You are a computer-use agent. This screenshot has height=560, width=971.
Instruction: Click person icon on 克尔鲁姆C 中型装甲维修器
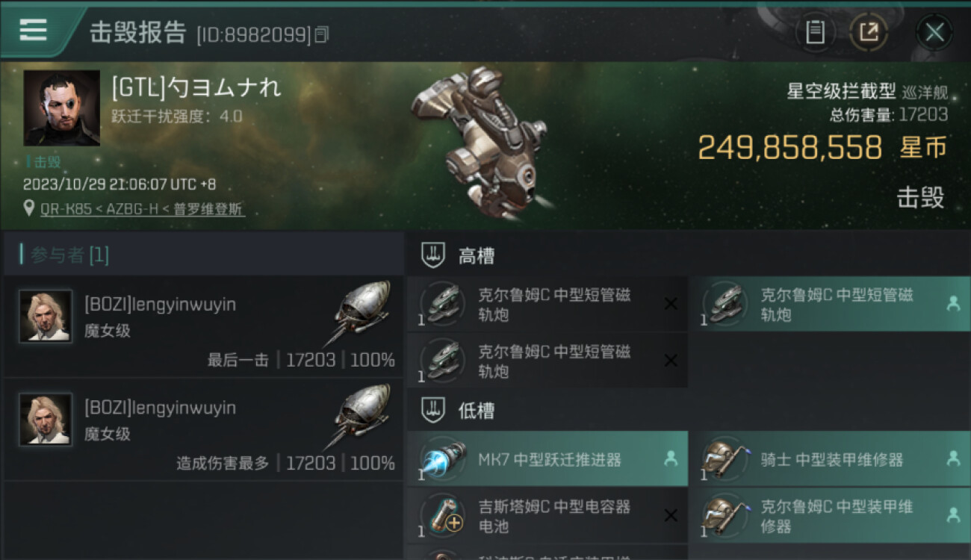(x=953, y=515)
